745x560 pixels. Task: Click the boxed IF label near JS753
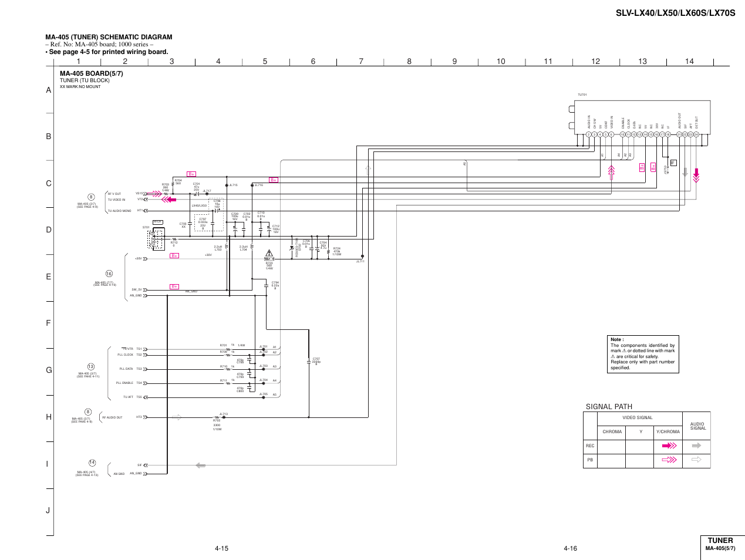(673, 163)
